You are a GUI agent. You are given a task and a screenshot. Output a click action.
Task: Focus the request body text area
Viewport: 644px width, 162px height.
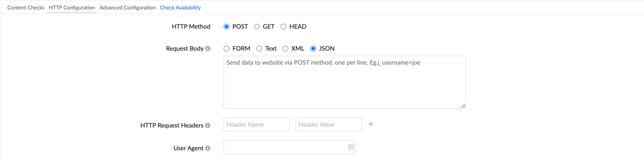pos(344,82)
